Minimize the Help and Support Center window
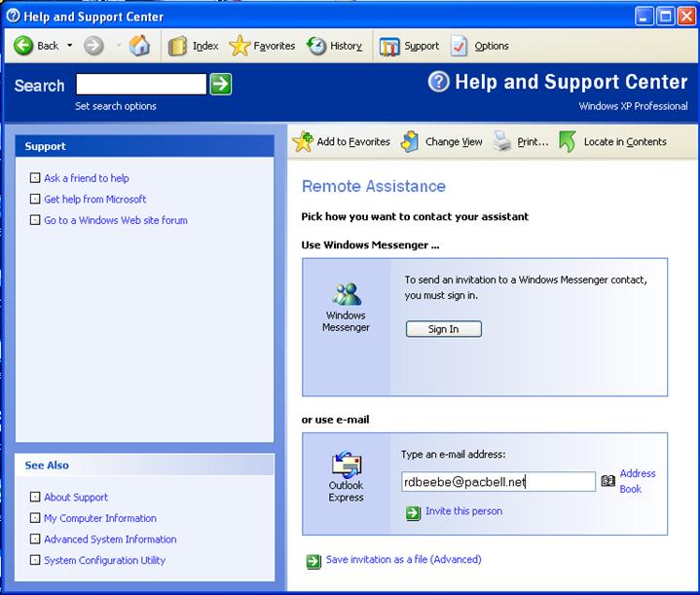The height and width of the screenshot is (595, 700). pyautogui.click(x=644, y=17)
